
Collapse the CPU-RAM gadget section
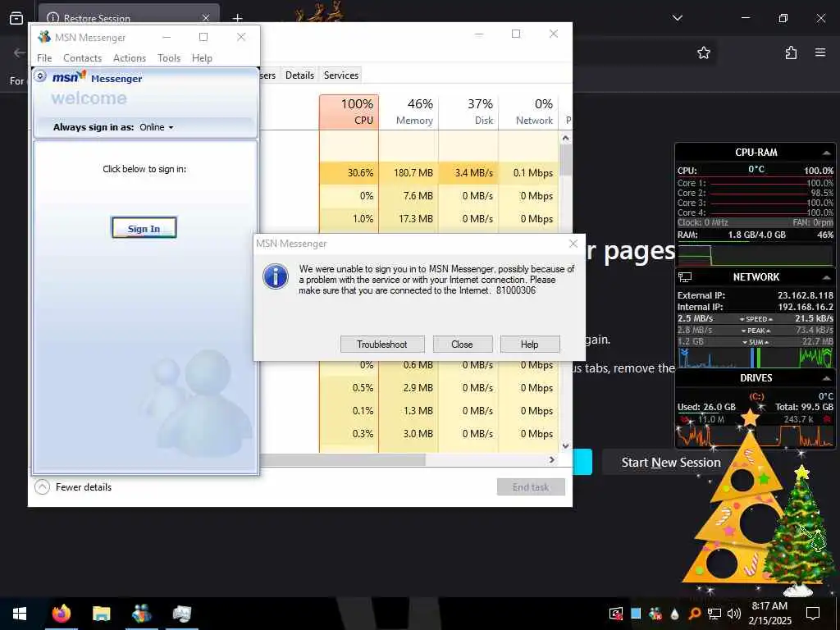827,153
